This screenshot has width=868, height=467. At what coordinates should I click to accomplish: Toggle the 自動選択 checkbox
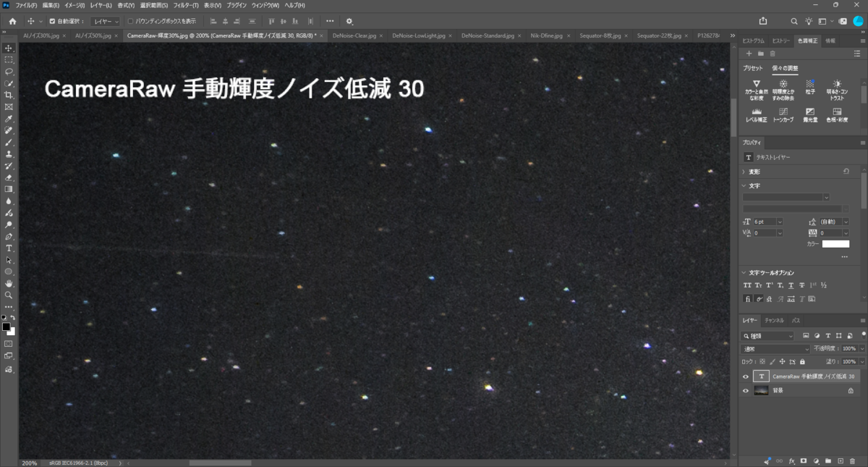(52, 21)
